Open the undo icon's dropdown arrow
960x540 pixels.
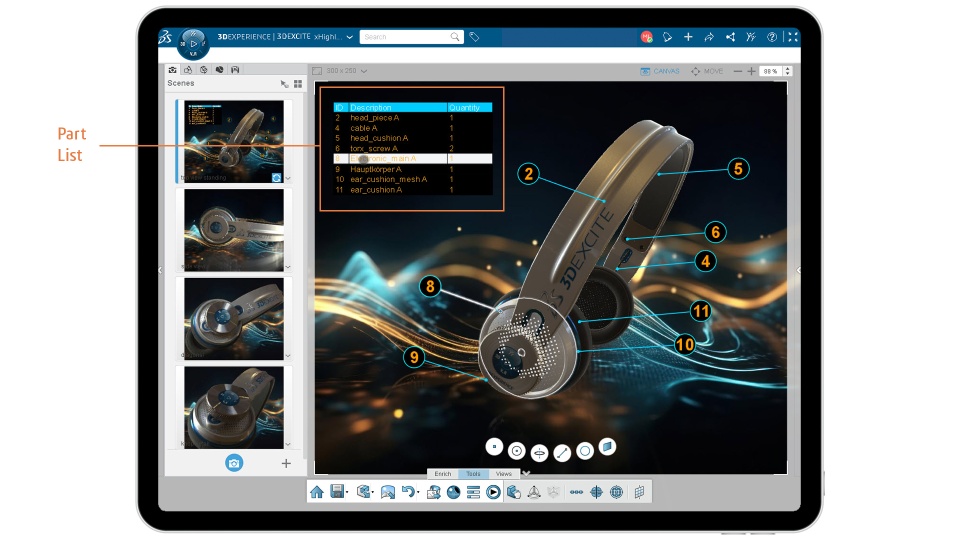click(x=418, y=493)
